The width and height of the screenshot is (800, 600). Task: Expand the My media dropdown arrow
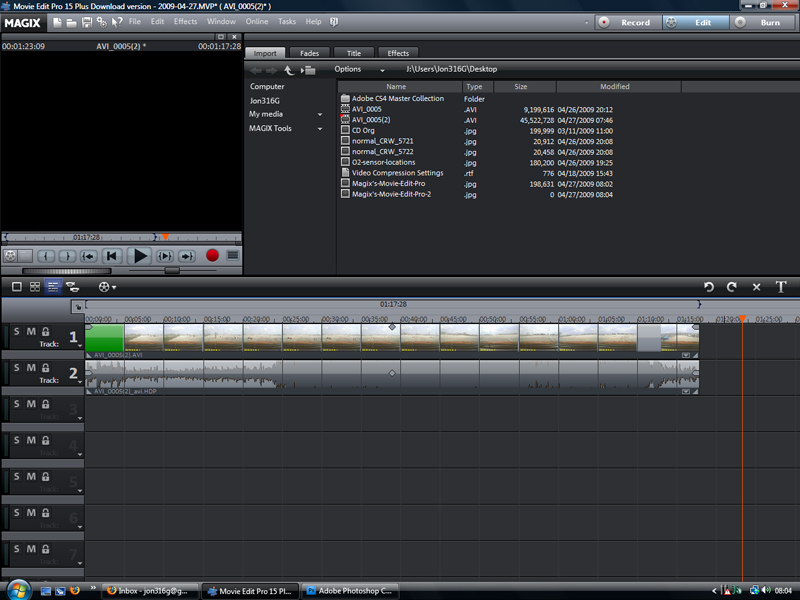[320, 114]
